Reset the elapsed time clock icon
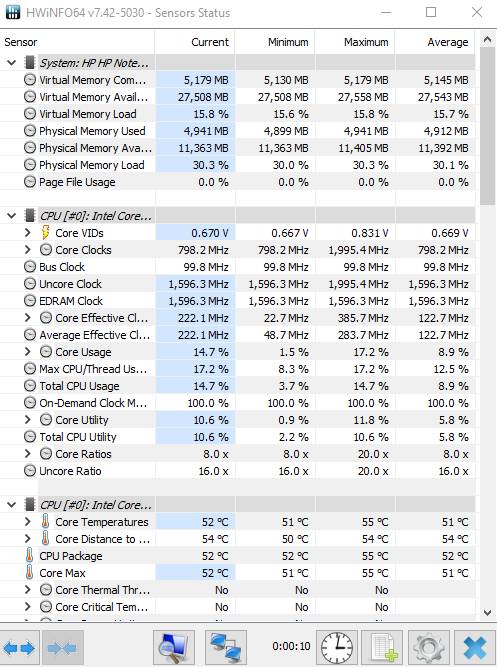The width and height of the screenshot is (497, 667). 337,648
